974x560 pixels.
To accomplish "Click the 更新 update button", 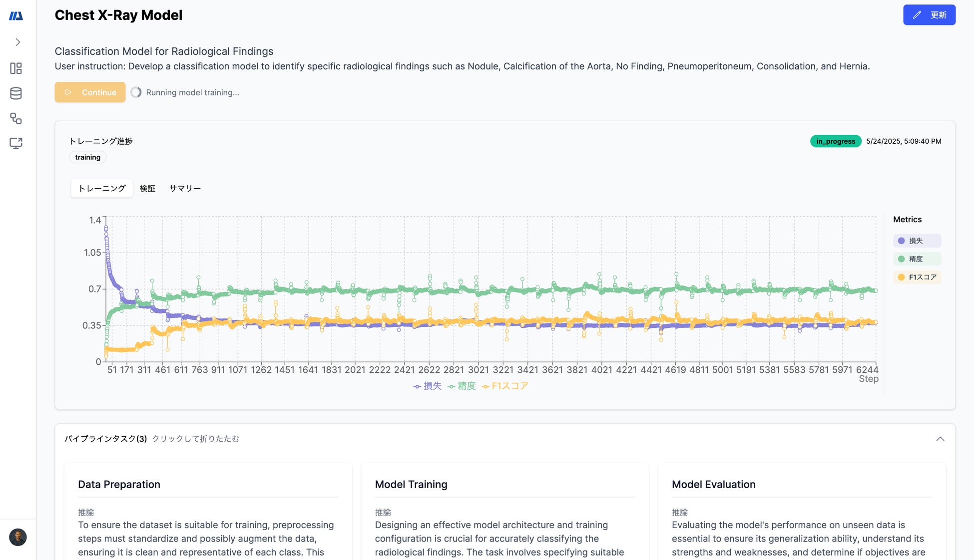I will point(929,15).
